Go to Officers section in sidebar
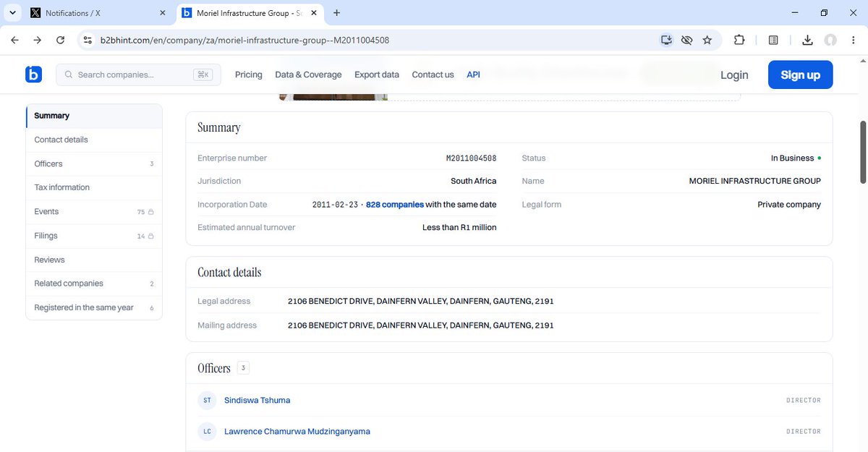The height and width of the screenshot is (452, 868). 94,163
